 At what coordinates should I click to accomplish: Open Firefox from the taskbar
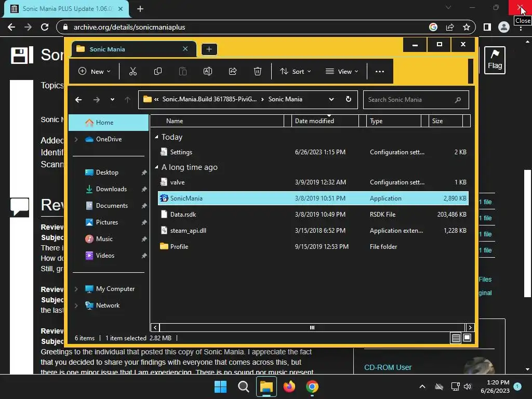tap(289, 387)
